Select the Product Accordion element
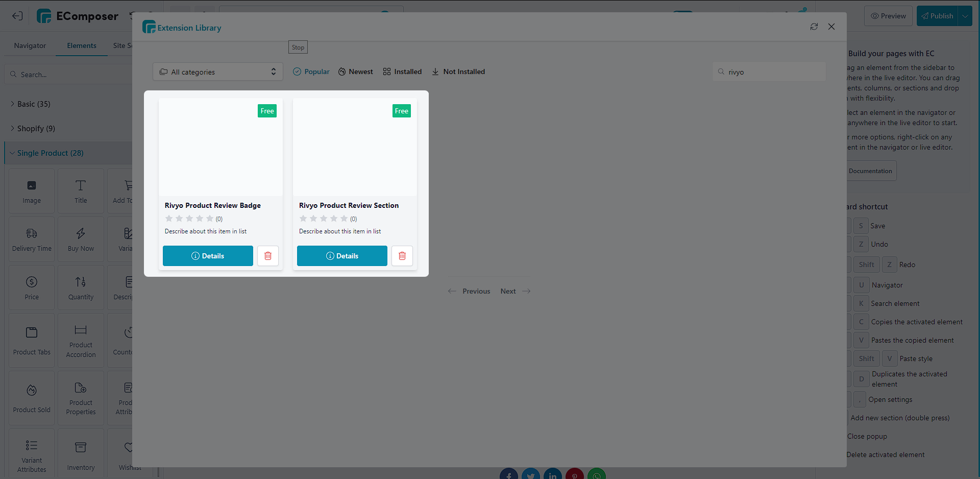 point(81,341)
